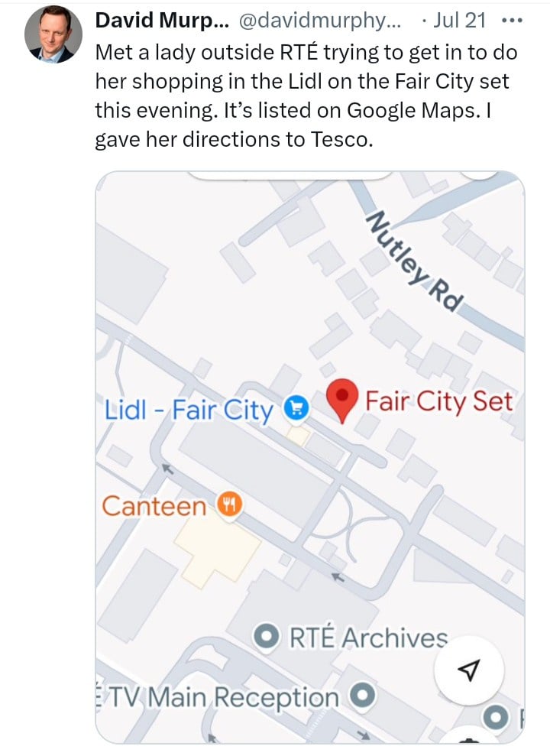Tap the red Fair City Set pin
The height and width of the screenshot is (756, 550).
click(341, 401)
